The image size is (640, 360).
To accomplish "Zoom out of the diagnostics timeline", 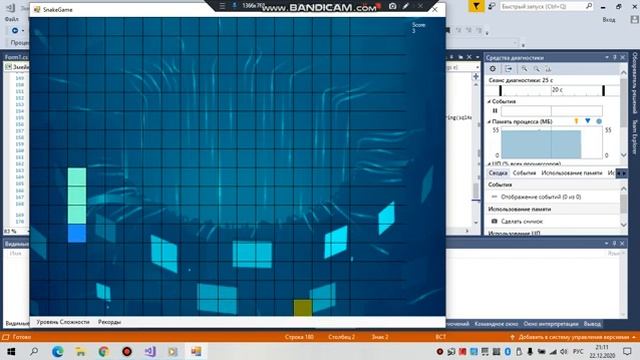I will coord(536,69).
